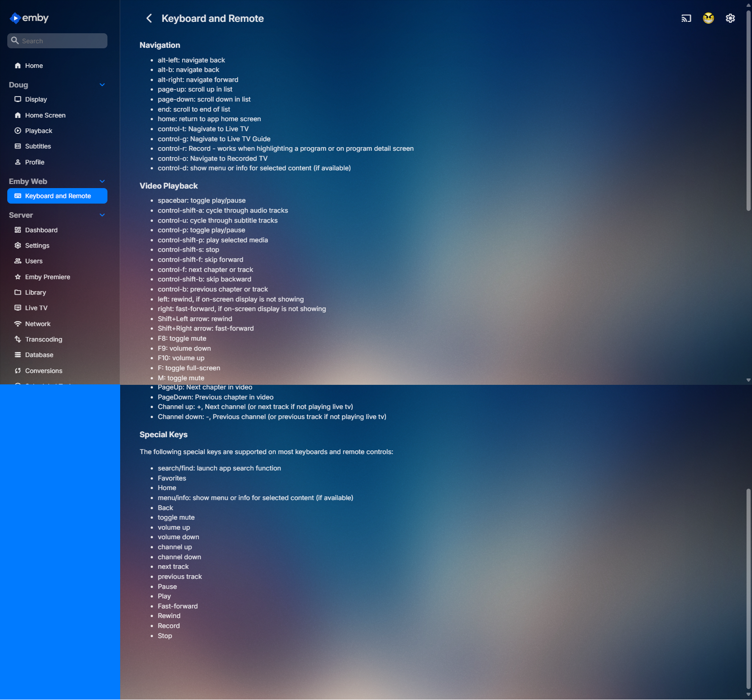Click the Keyboard and Remote page title
This screenshot has width=752, height=700.
pyautogui.click(x=213, y=18)
